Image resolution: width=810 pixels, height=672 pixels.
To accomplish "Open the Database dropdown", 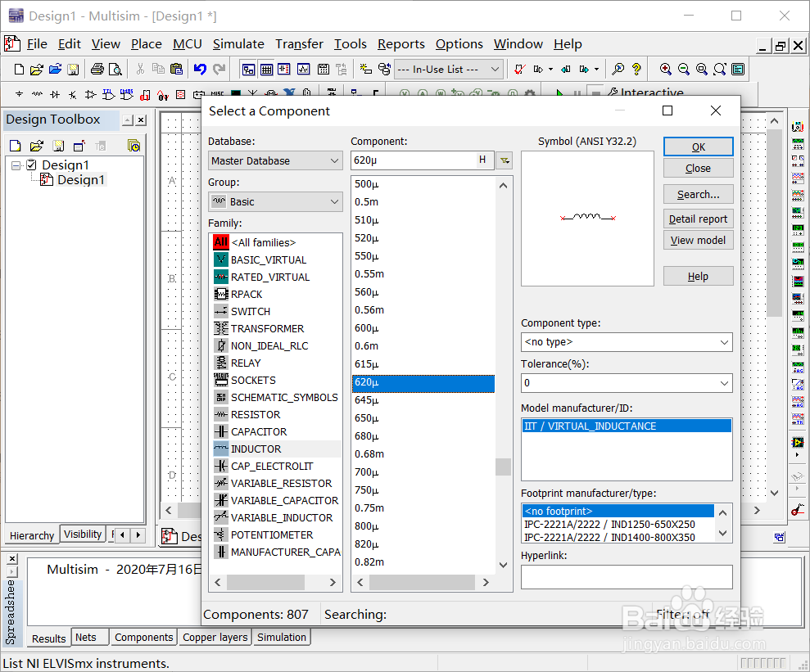I will tap(275, 160).
